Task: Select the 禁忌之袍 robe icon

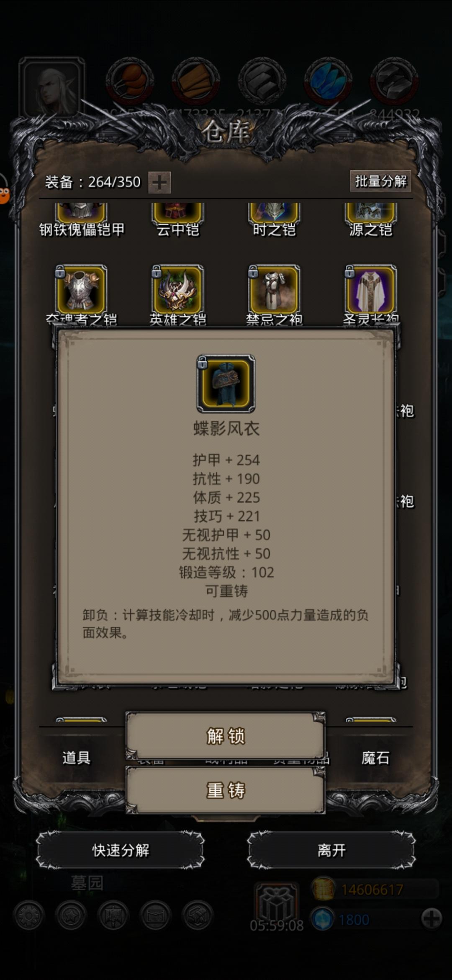Action: tap(274, 289)
